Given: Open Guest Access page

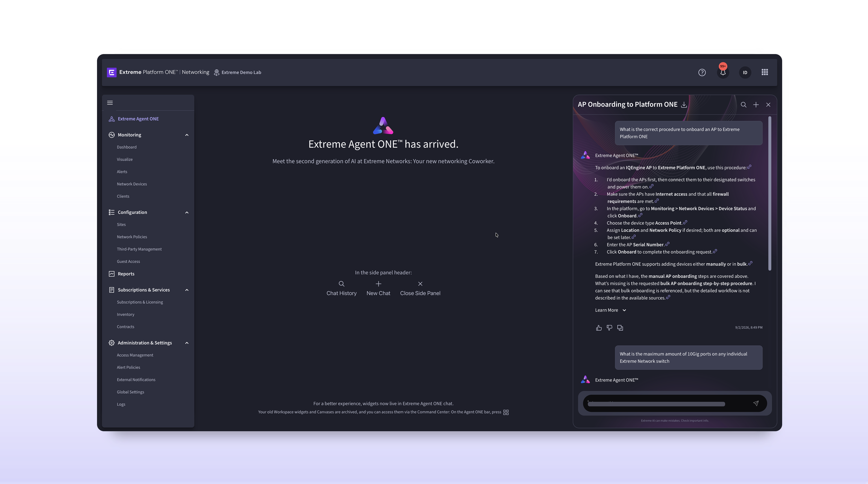Looking at the screenshot, I should coord(128,261).
